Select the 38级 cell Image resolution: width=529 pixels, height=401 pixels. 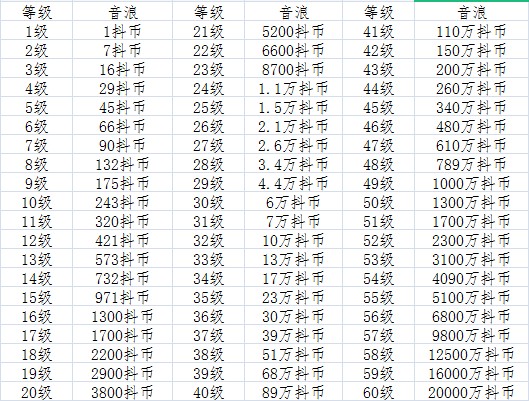[208, 354]
